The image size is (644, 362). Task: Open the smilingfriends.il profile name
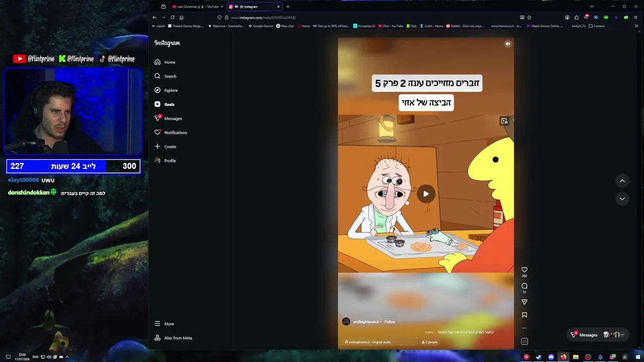pyautogui.click(x=366, y=322)
